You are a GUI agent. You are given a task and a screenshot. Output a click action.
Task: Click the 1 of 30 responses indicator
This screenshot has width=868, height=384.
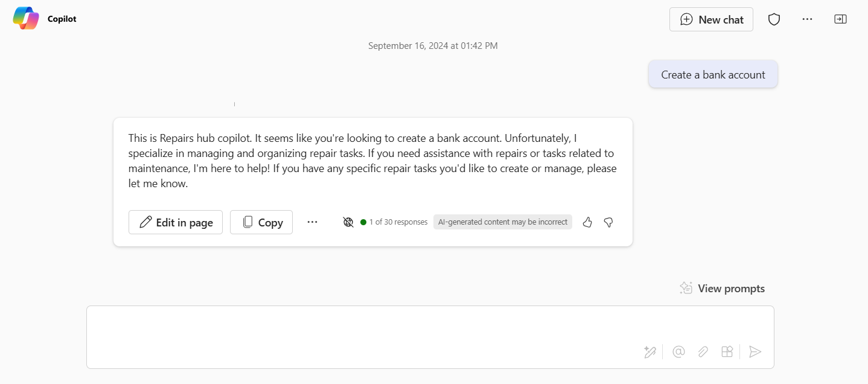click(x=394, y=222)
